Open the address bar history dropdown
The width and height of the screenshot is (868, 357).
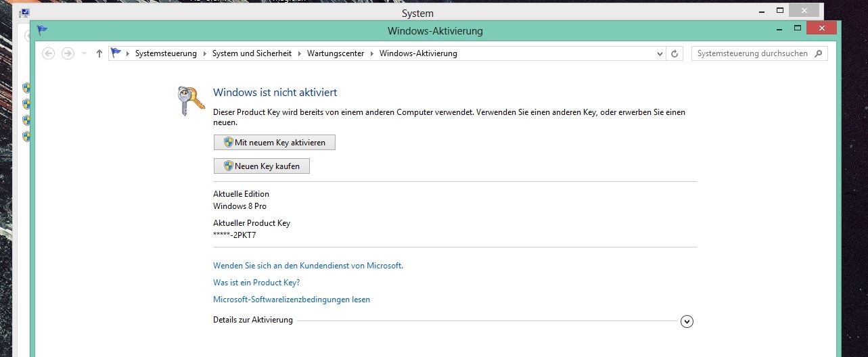coord(660,53)
